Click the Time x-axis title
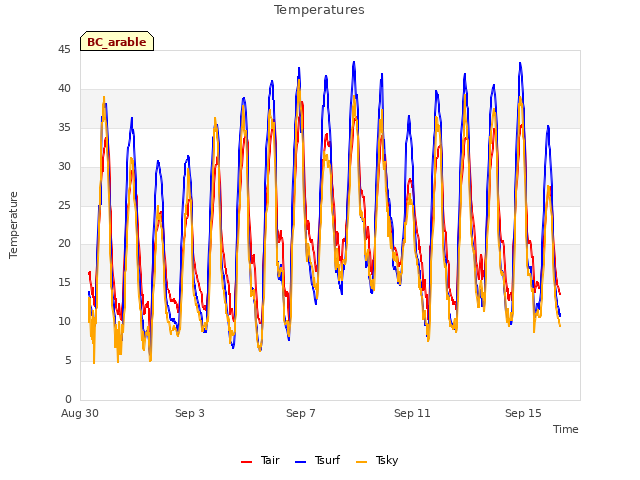This screenshot has width=640, height=480. pyautogui.click(x=565, y=429)
